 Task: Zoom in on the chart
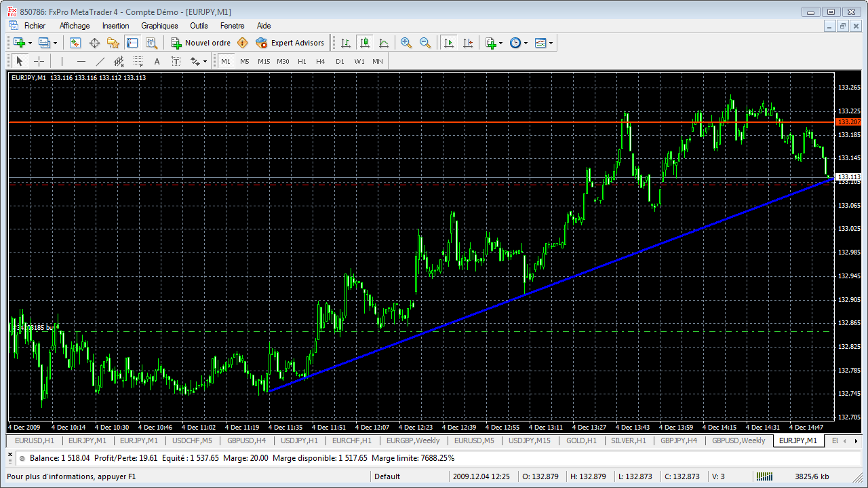click(406, 43)
